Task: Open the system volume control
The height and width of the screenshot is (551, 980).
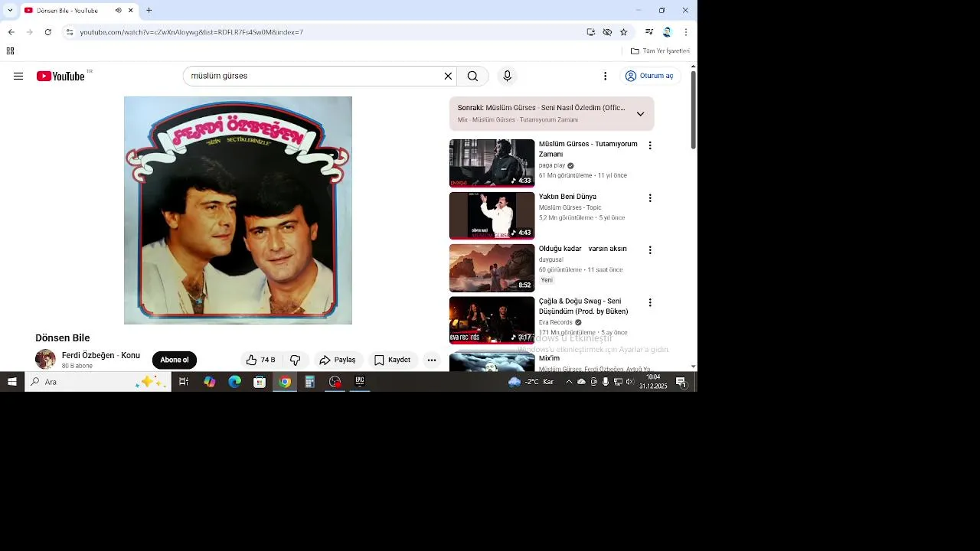Action: (x=630, y=382)
